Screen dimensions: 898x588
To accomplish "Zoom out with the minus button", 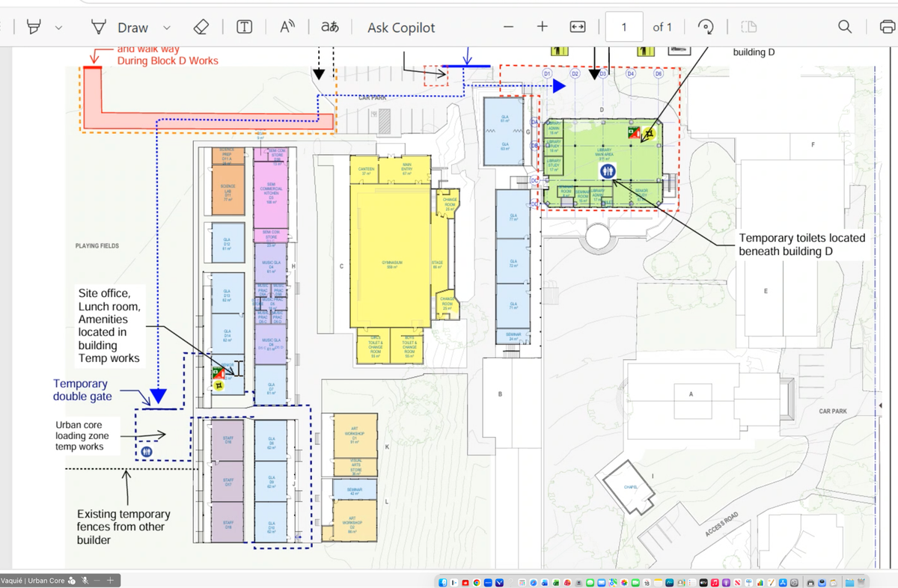I will (x=509, y=27).
